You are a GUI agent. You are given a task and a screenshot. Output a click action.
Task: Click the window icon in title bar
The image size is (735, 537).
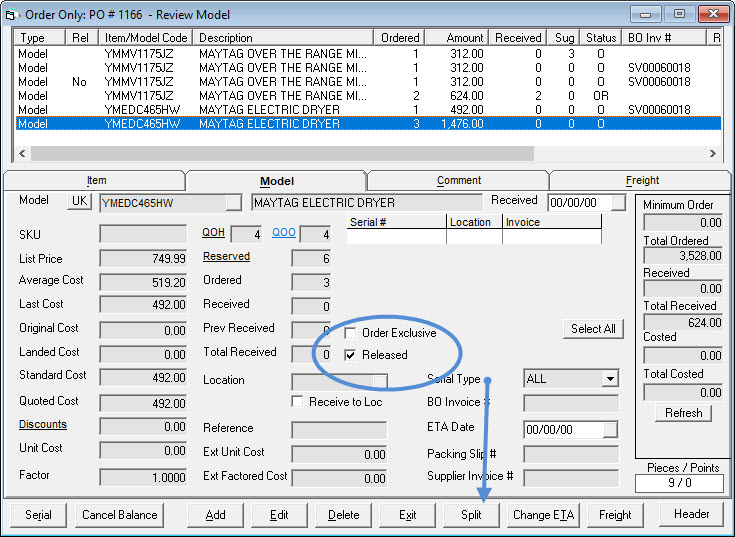[11, 15]
